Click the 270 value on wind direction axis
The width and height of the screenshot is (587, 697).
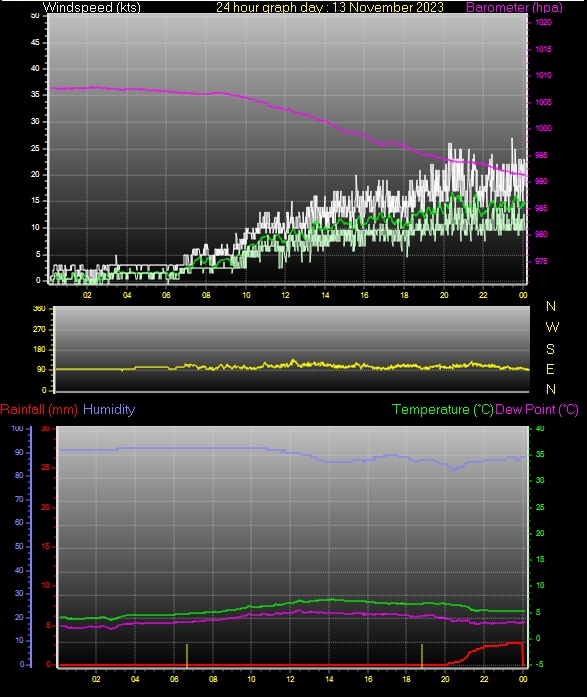39,329
